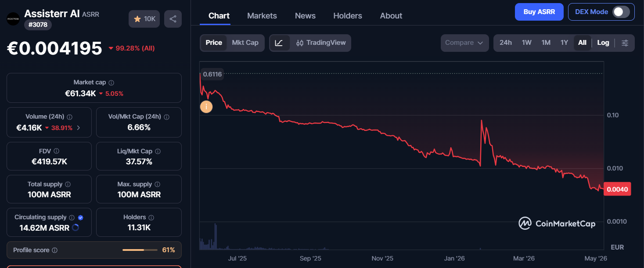Image resolution: width=644 pixels, height=268 pixels.
Task: Click the Total supply info icon
Action: tap(68, 185)
